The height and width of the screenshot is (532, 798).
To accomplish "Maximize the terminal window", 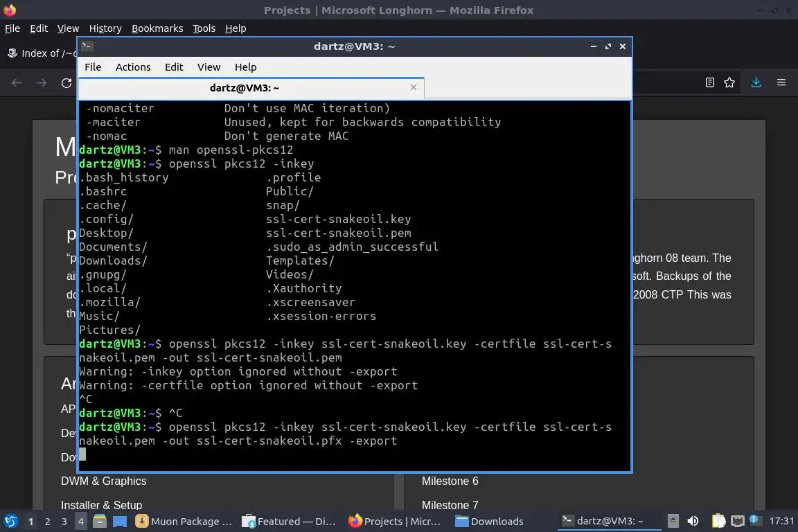I will [608, 46].
